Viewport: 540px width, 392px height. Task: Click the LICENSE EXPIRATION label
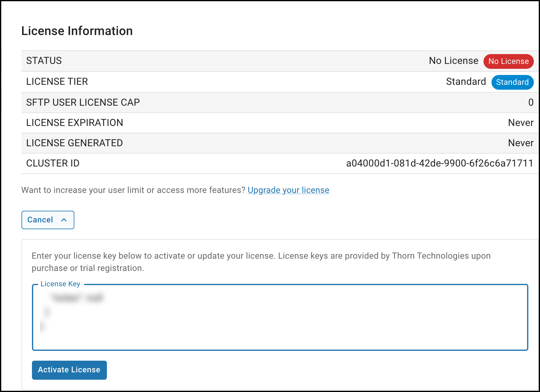tap(75, 123)
